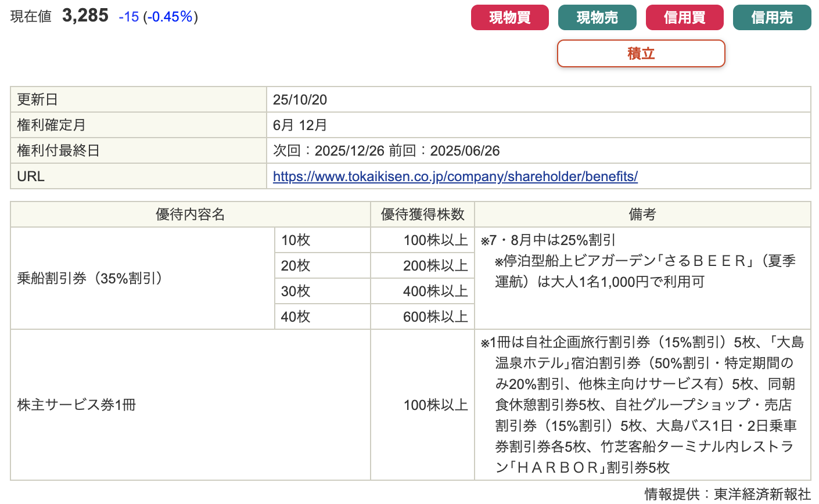Click the 積立 button
Viewport: 819px width, 504px height.
(x=641, y=53)
